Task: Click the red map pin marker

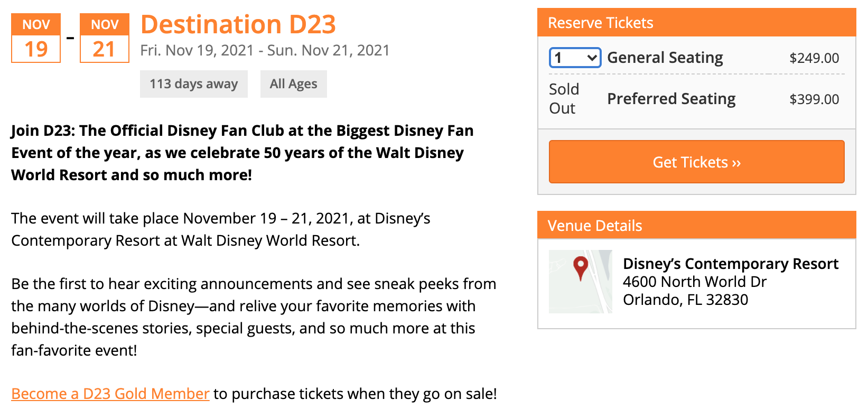Action: pyautogui.click(x=581, y=267)
